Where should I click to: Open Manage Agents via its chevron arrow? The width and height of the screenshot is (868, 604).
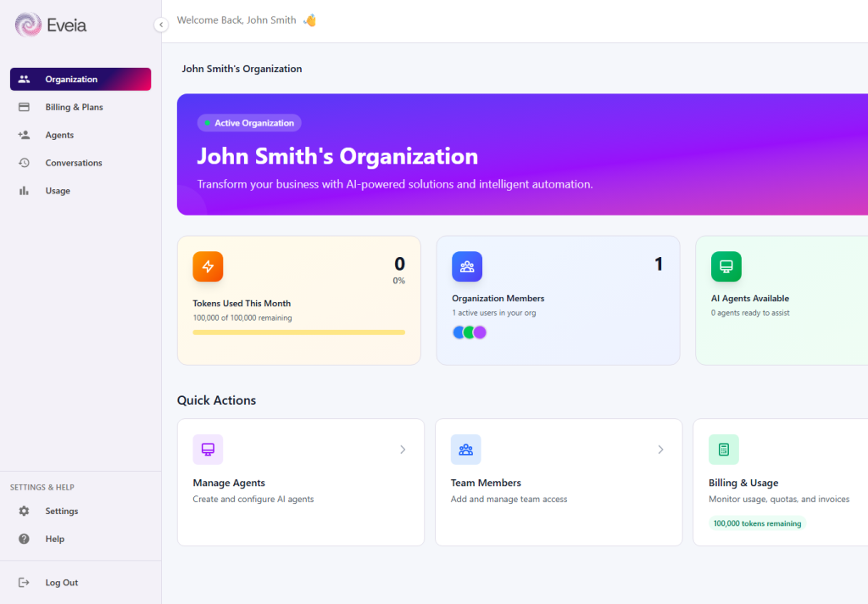[403, 450]
